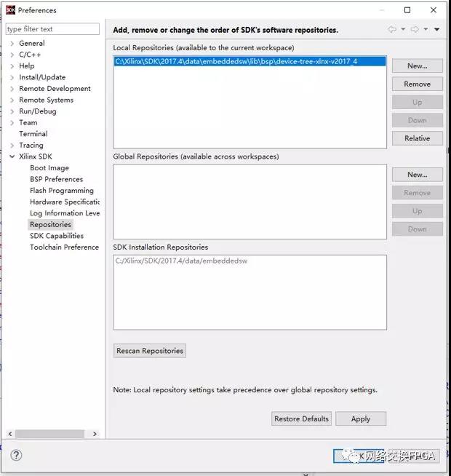Click the Up button for local repositories
The width and height of the screenshot is (451, 476).
418,103
